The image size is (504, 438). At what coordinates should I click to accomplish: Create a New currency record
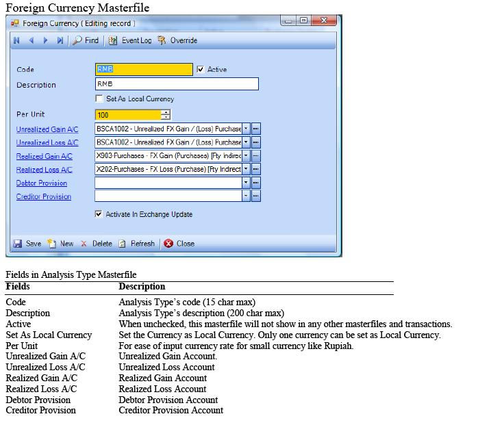click(61, 244)
